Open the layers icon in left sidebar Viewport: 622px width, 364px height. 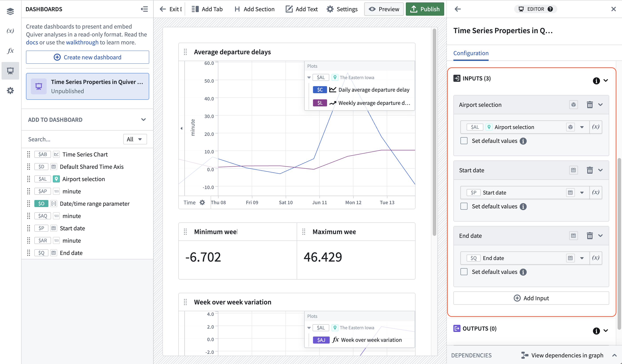(x=10, y=11)
